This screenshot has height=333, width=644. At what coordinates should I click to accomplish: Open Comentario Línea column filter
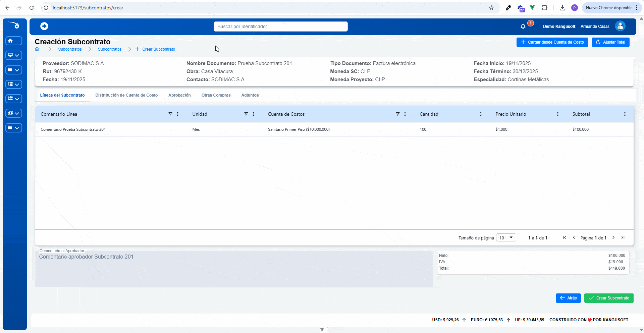pos(170,114)
